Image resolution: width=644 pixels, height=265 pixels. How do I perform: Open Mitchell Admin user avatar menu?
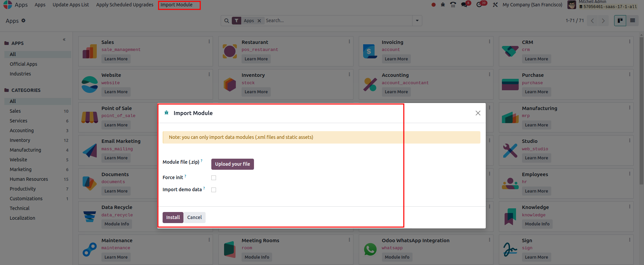(571, 5)
